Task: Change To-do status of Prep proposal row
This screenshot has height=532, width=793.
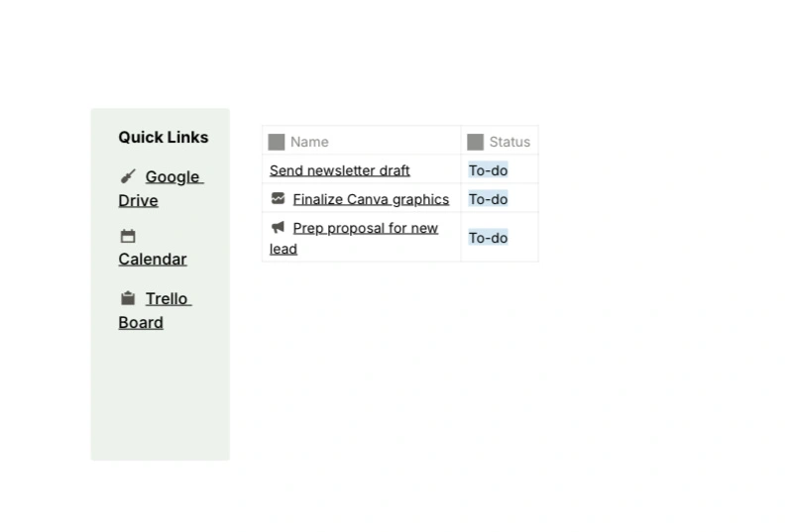Action: [x=488, y=238]
